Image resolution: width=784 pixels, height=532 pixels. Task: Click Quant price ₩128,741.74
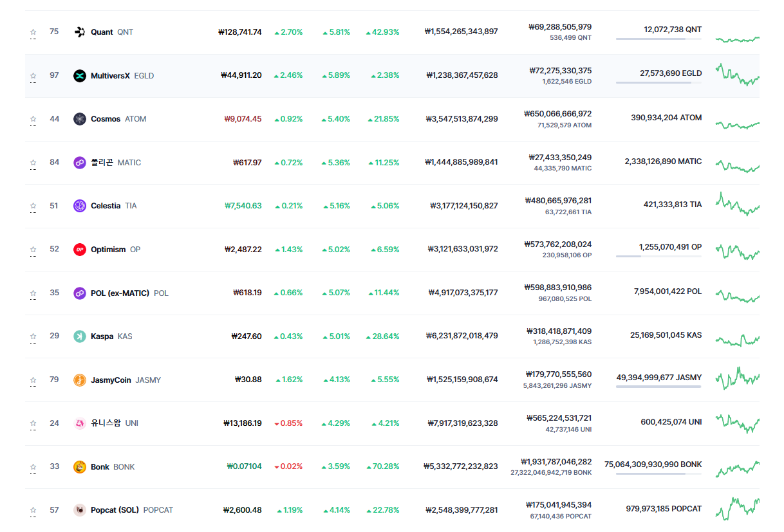click(x=240, y=32)
